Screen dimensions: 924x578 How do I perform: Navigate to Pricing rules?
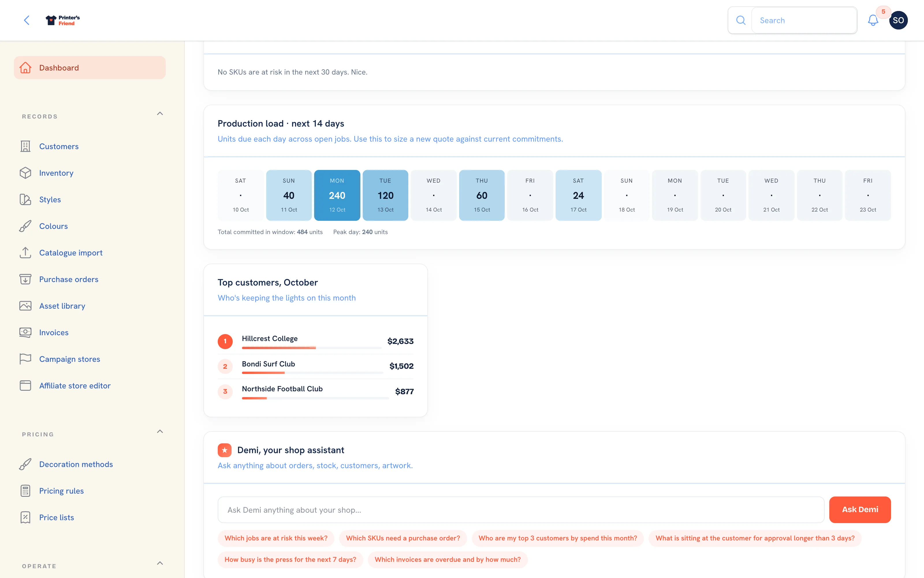tap(90, 491)
